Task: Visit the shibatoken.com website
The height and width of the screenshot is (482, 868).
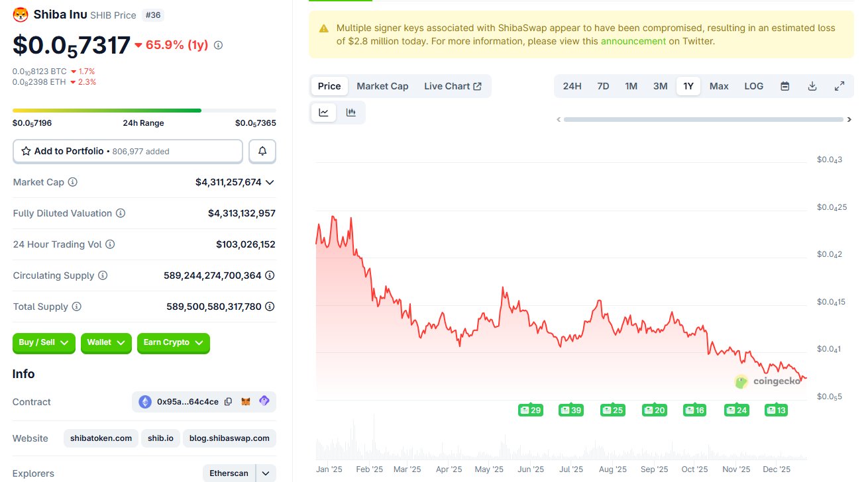Action: pos(101,438)
